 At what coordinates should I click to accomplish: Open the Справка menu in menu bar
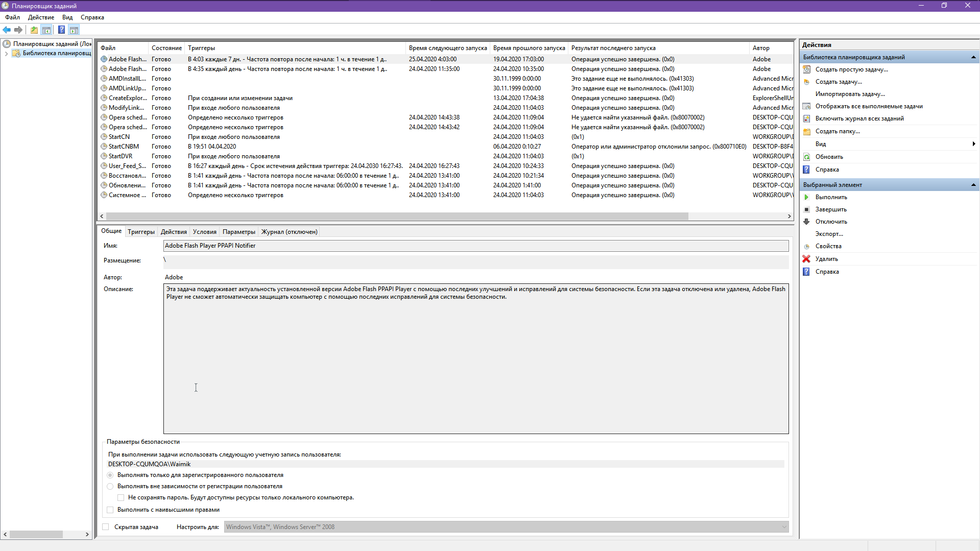(92, 17)
